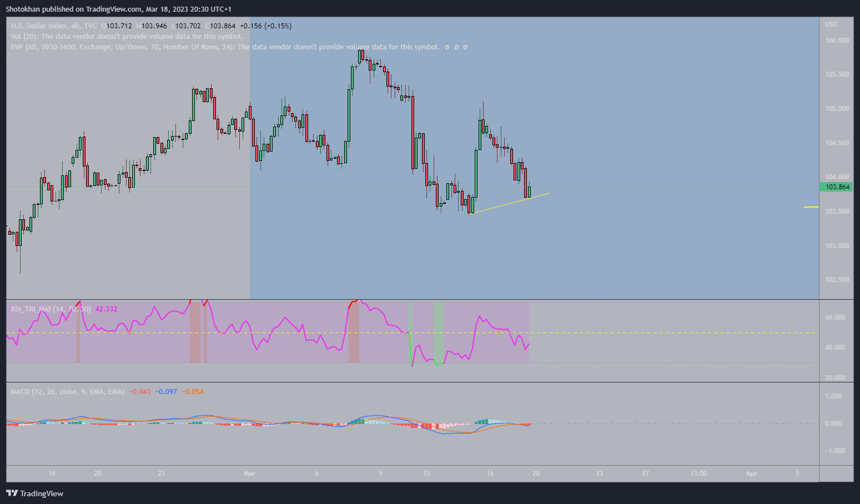Click the Mar label on time axis
860x504 pixels.
(x=249, y=473)
